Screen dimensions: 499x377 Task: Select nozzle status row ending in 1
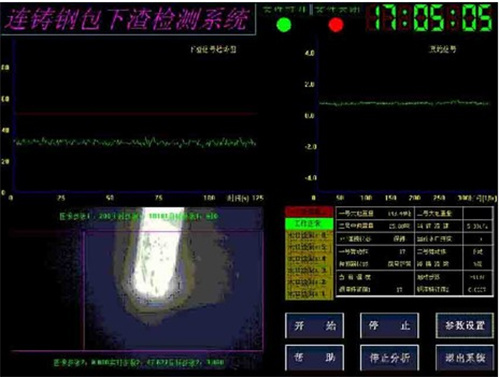(x=309, y=294)
